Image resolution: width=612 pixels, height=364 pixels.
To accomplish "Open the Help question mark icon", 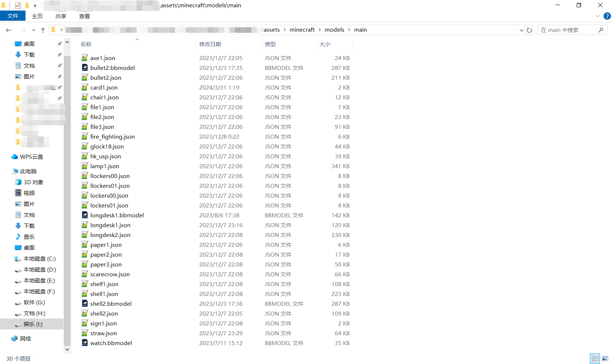I will [x=607, y=16].
